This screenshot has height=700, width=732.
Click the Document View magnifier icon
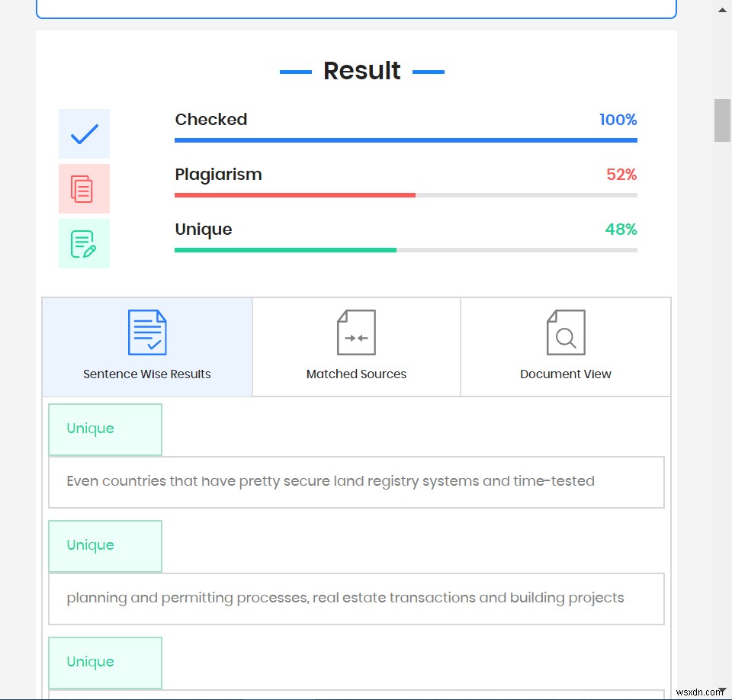click(566, 332)
